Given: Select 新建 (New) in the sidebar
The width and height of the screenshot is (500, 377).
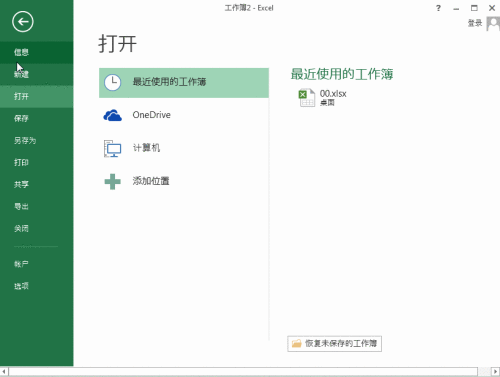Looking at the screenshot, I should (37, 74).
